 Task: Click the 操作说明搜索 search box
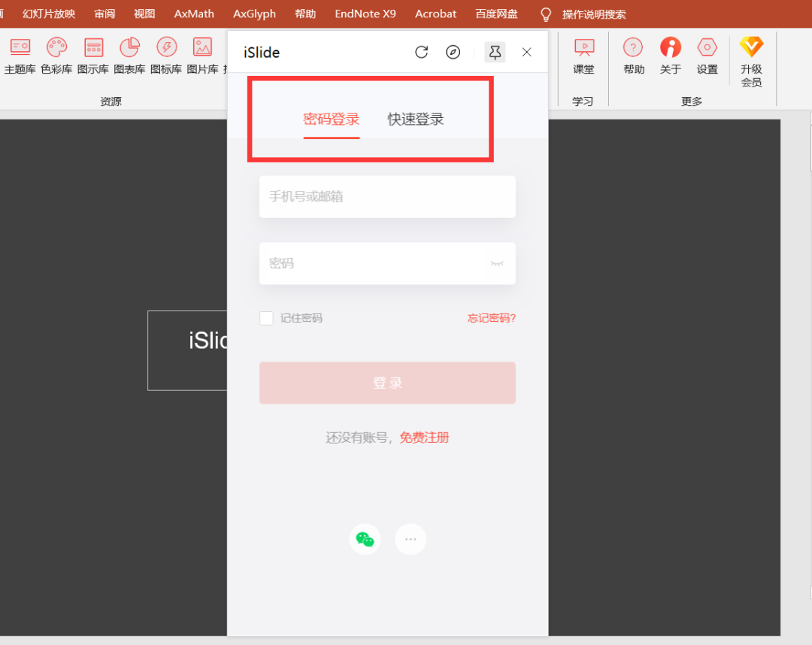point(594,14)
